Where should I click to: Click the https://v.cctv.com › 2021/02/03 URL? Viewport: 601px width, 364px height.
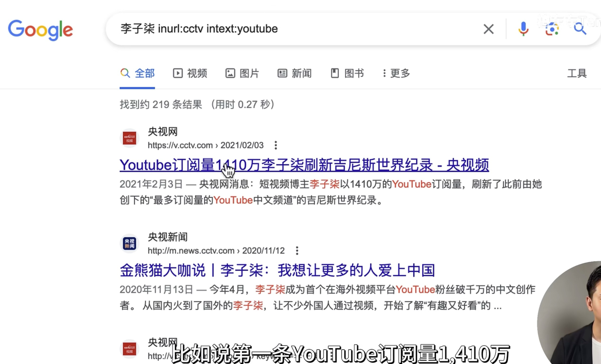coord(206,145)
